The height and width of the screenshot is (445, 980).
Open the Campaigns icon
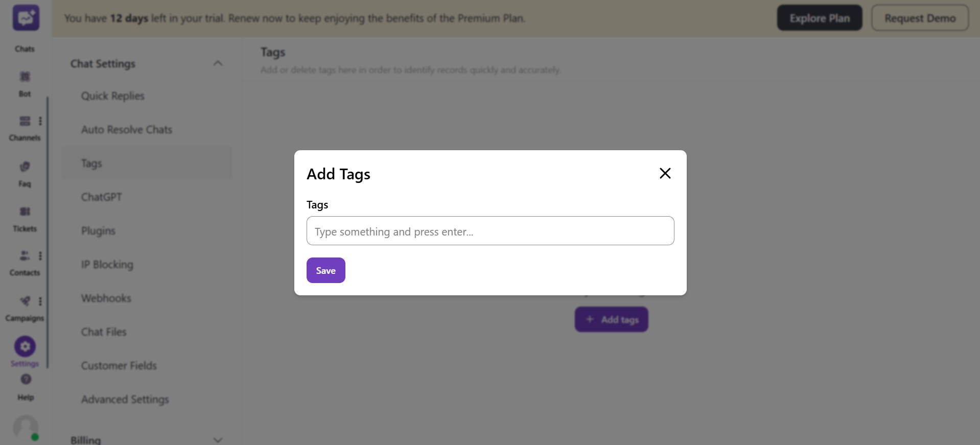[24, 301]
